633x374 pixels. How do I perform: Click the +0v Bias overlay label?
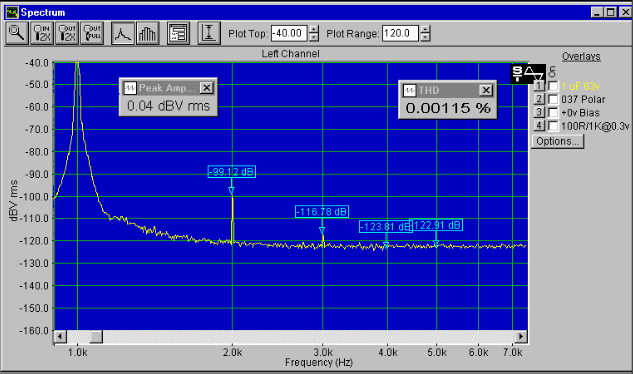(x=580, y=113)
